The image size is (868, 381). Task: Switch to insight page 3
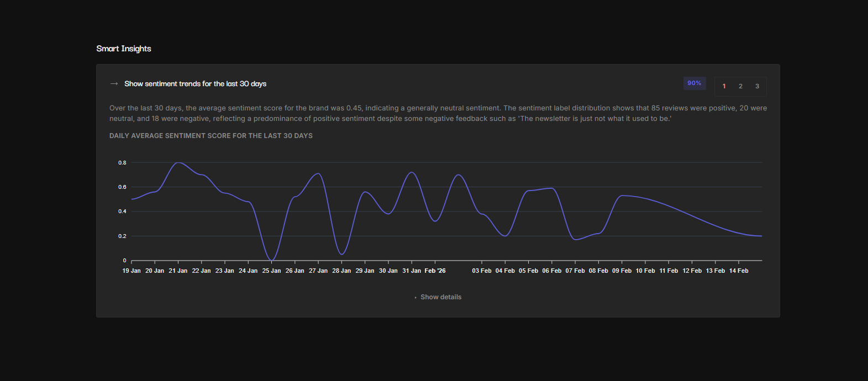(x=757, y=86)
